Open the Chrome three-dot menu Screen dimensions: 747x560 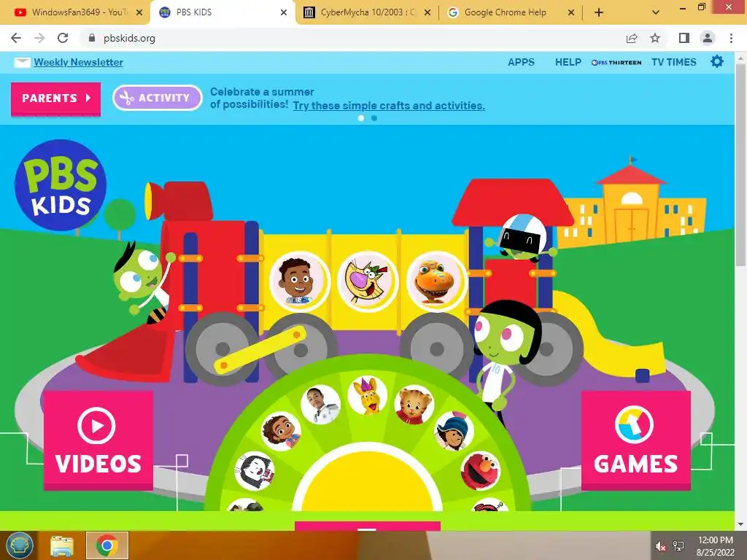click(731, 38)
